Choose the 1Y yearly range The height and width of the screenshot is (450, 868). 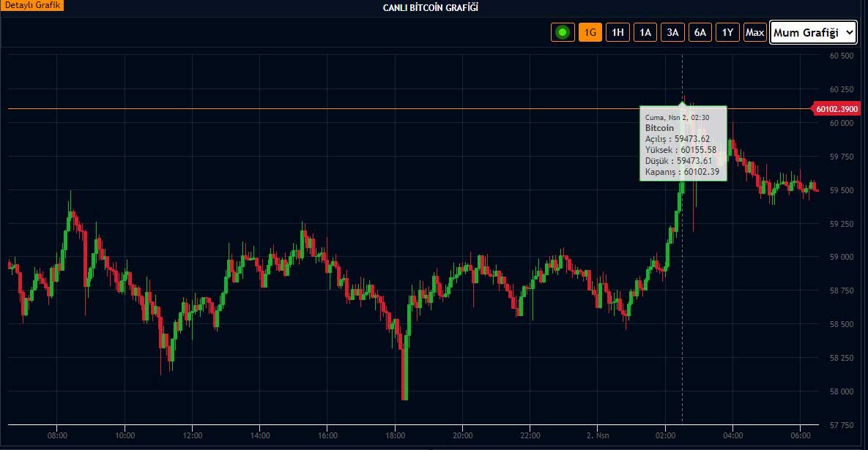pyautogui.click(x=727, y=32)
